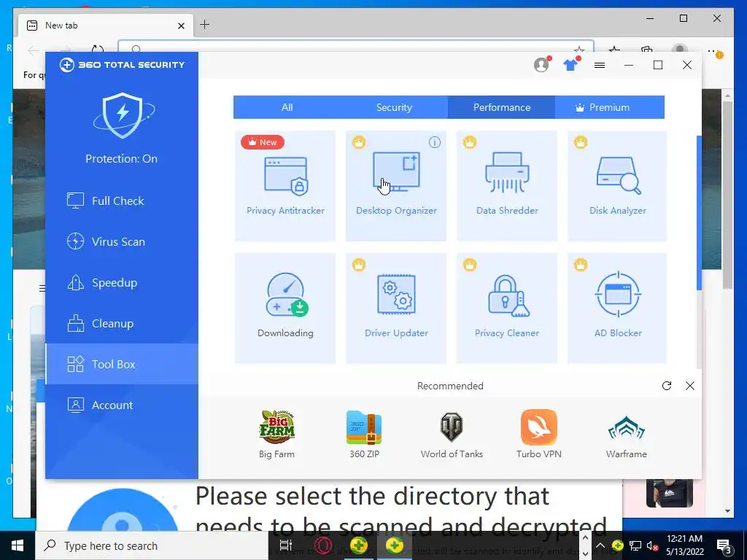747x560 pixels.
Task: Click the New badge on Privacy Antitracker
Action: (263, 142)
